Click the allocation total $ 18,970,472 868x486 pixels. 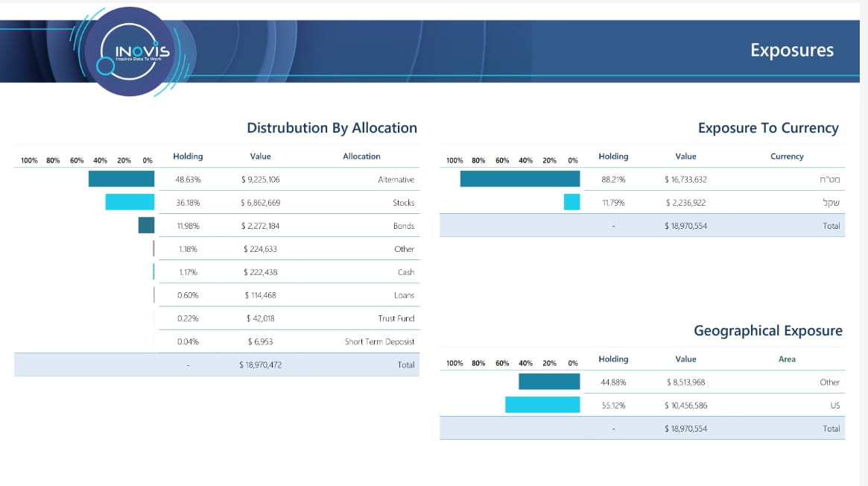pyautogui.click(x=260, y=364)
